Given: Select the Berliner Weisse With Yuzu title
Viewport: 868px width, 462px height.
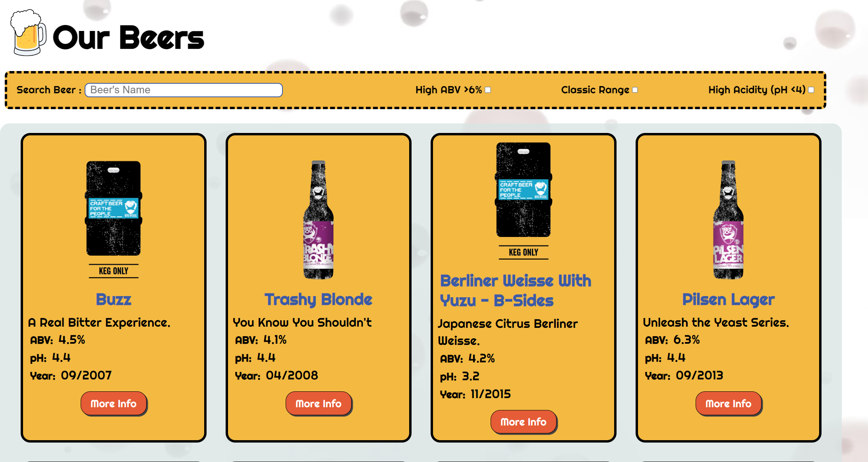Looking at the screenshot, I should 516,291.
